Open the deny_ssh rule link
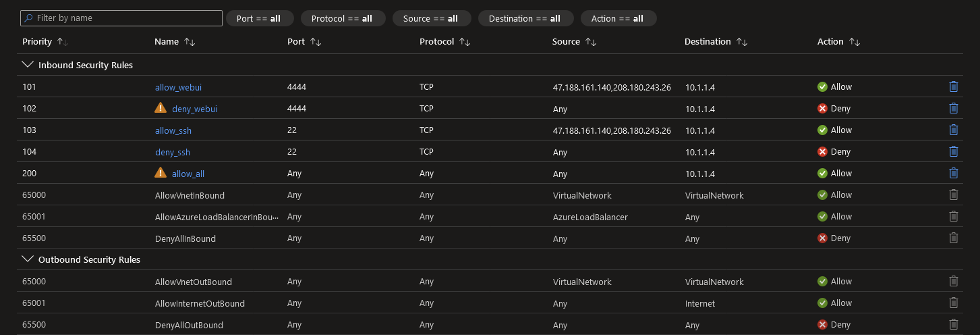This screenshot has width=980, height=335. (x=173, y=152)
